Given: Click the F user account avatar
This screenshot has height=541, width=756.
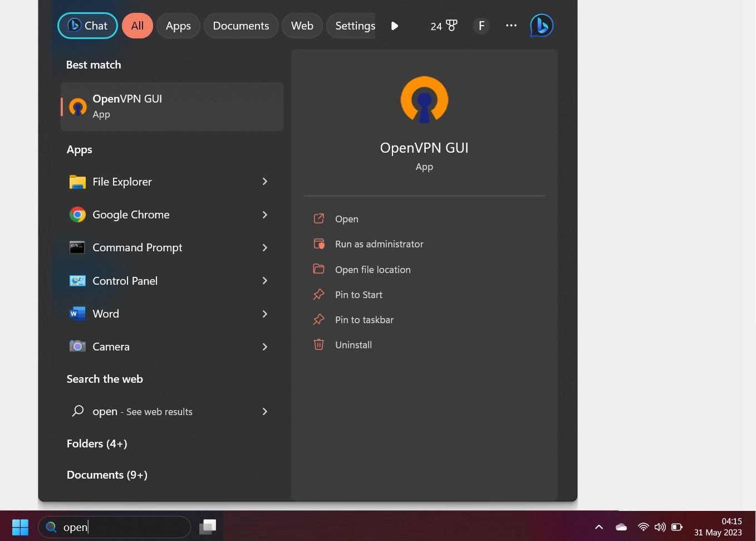Looking at the screenshot, I should (x=482, y=26).
